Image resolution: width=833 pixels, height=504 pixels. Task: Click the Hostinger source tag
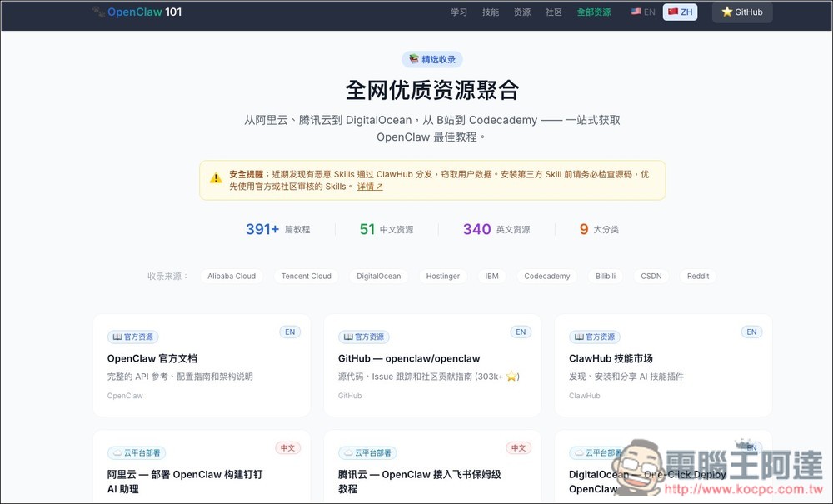[442, 276]
